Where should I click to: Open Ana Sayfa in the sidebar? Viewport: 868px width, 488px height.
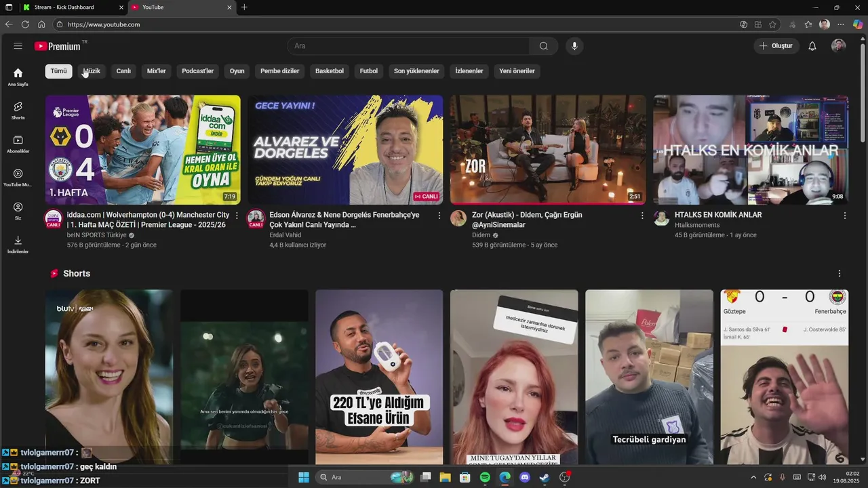click(x=18, y=77)
